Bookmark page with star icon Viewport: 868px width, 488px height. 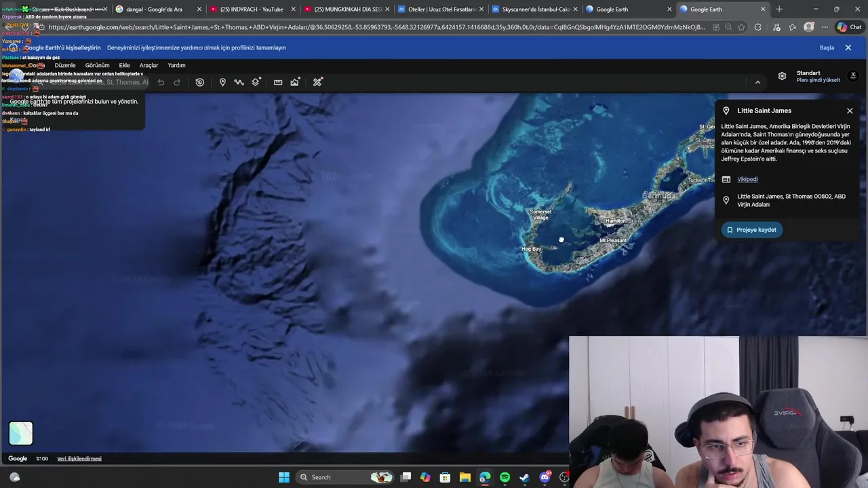tap(741, 27)
